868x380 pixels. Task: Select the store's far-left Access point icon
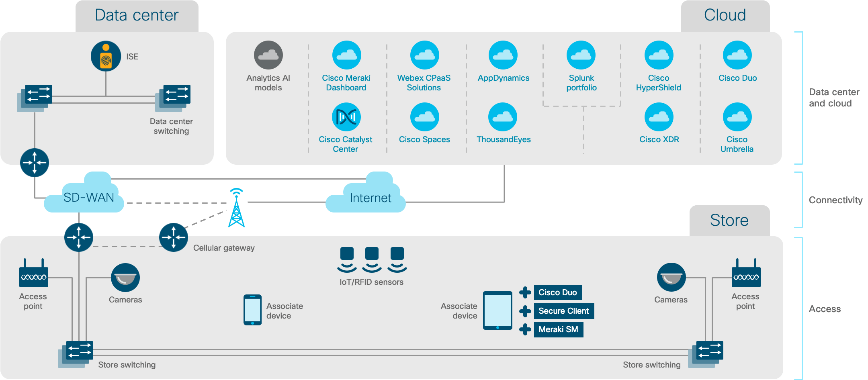34,273
